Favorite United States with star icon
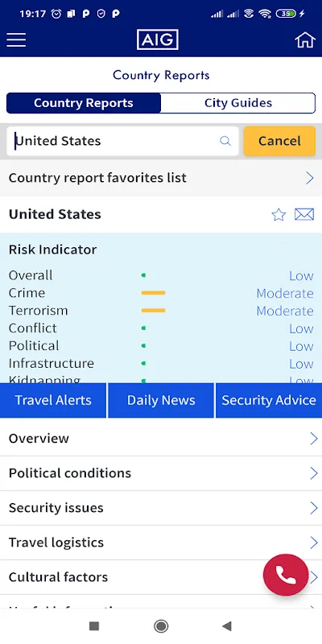Screen dimensions: 322x644 pos(279,214)
